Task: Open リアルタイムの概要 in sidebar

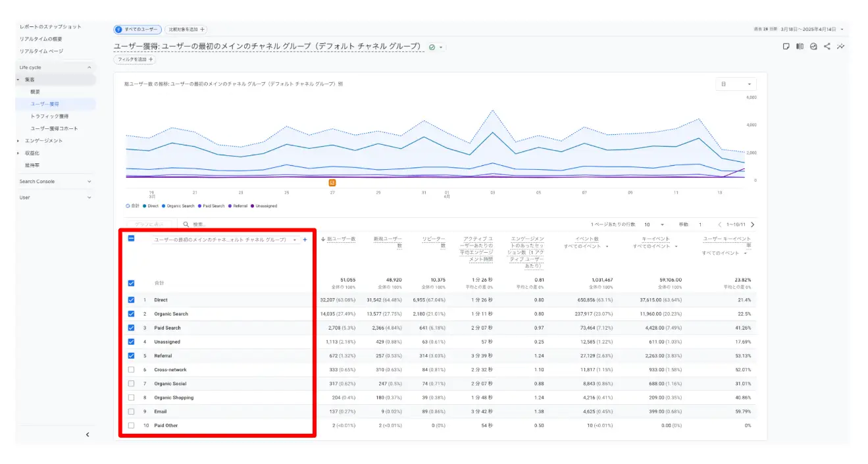Action: coord(41,39)
